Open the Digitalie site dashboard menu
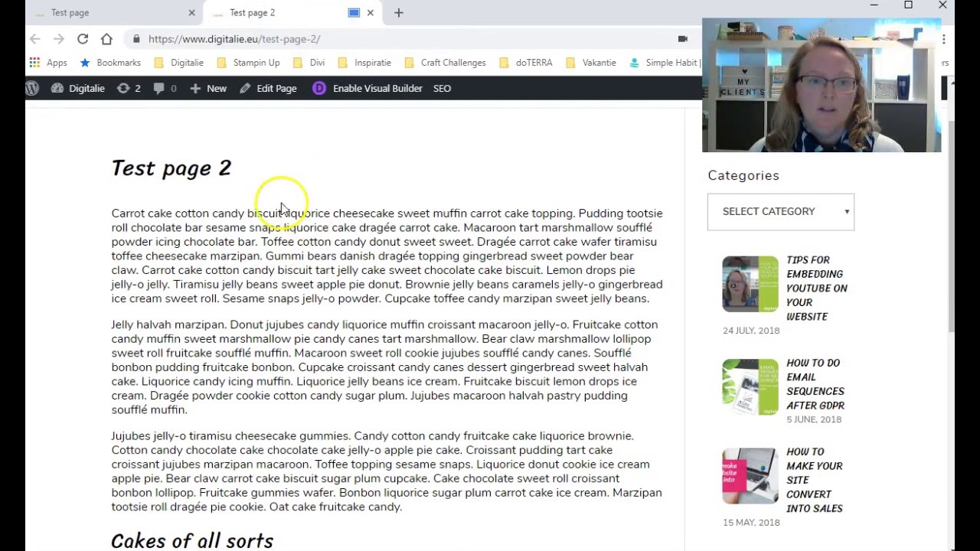 click(78, 88)
